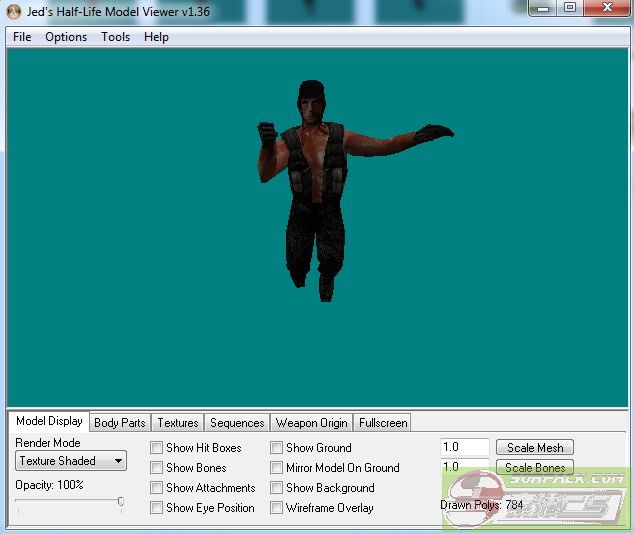Screen dimensions: 634x534
Task: Click the Scale Mesh button
Action: pos(535,448)
